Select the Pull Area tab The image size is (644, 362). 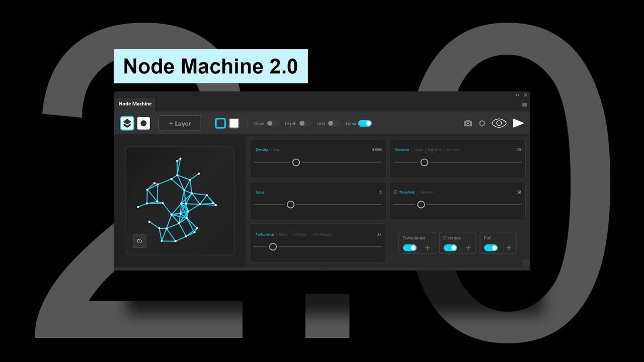(x=300, y=234)
